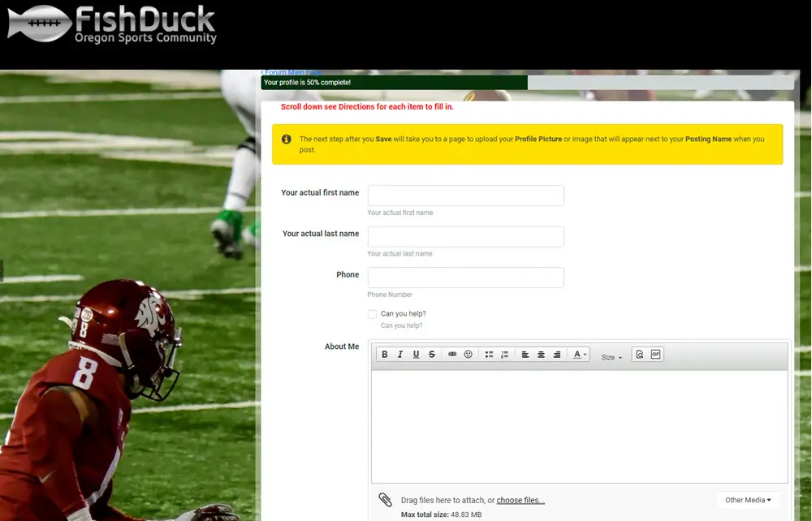812x521 pixels.
Task: Toggle bold formatting in the About Me editor
Action: [384, 354]
